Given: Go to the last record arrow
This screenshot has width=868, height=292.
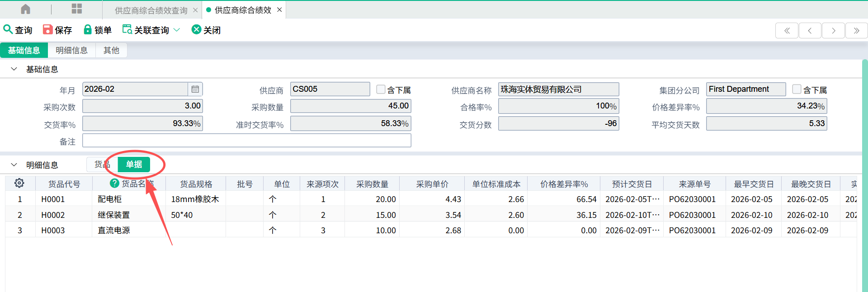Looking at the screenshot, I should [856, 31].
